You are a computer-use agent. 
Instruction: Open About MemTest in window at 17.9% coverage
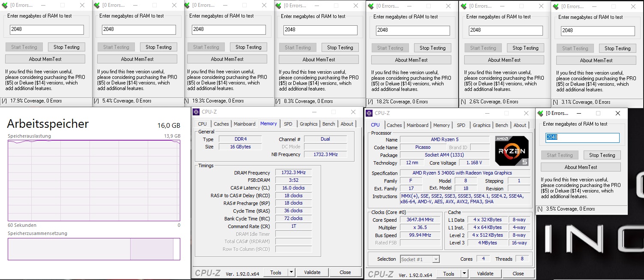tap(45, 59)
